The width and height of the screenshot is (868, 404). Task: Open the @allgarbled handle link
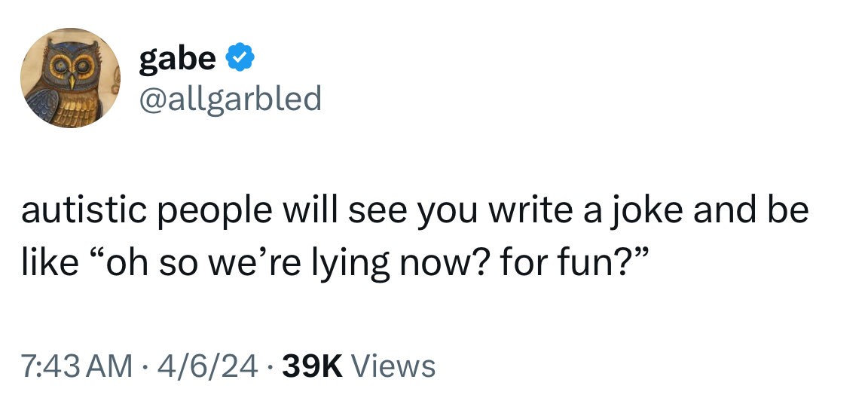pos(231,97)
